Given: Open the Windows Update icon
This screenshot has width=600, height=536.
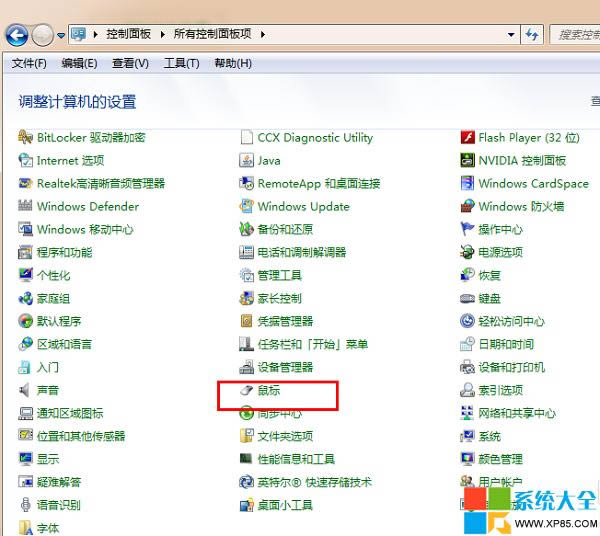Looking at the screenshot, I should click(x=246, y=206).
